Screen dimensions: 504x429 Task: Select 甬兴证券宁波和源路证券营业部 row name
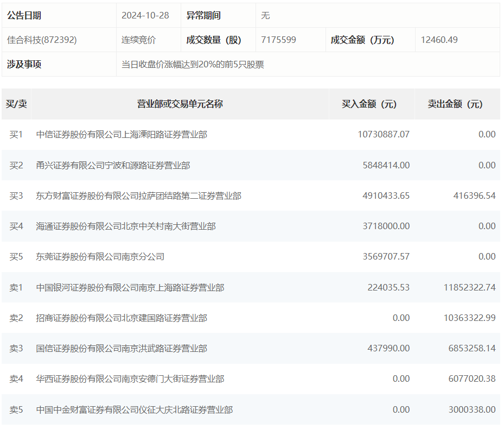(113, 166)
